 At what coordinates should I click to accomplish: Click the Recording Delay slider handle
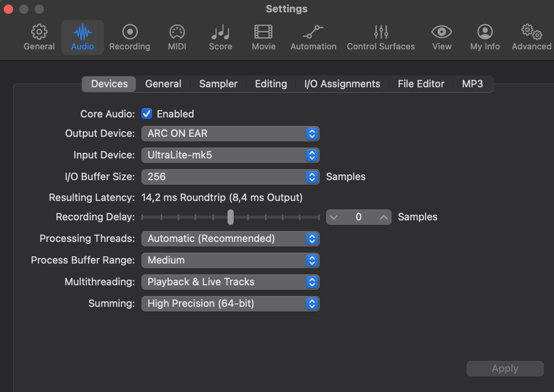[230, 217]
